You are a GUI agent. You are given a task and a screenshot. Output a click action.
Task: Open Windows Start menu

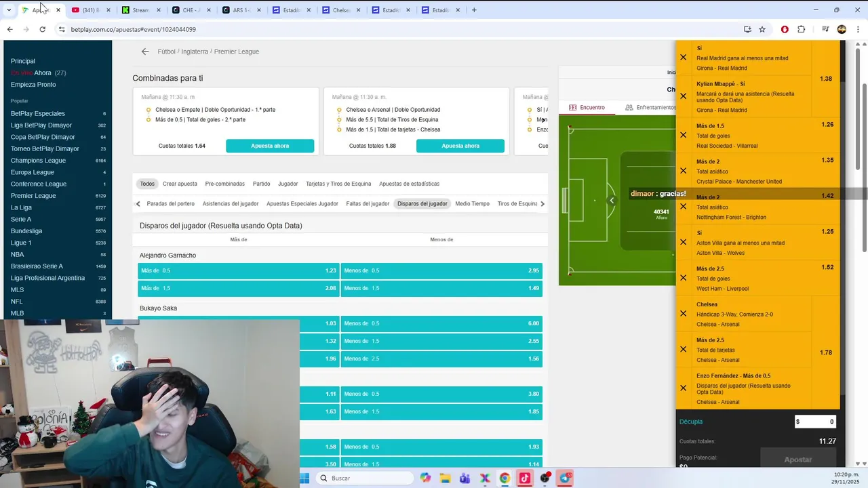[304, 478]
